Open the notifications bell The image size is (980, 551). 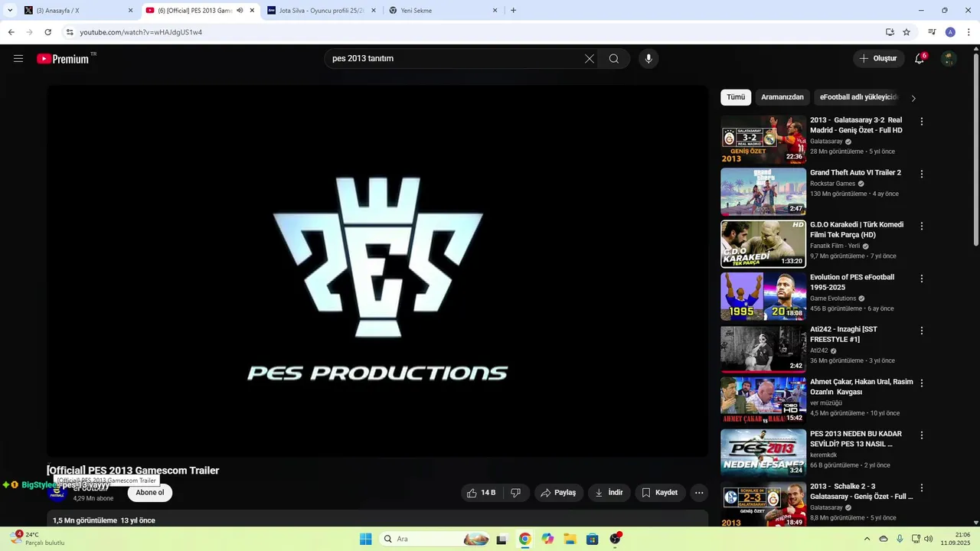coord(920,59)
